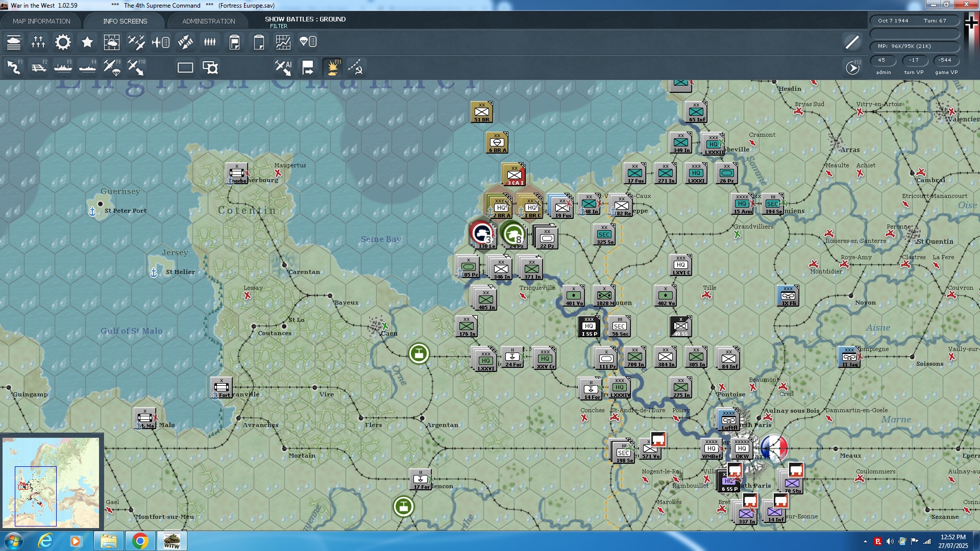Select Air transport F9 parachute icon
The height and width of the screenshot is (551, 980).
tap(112, 67)
